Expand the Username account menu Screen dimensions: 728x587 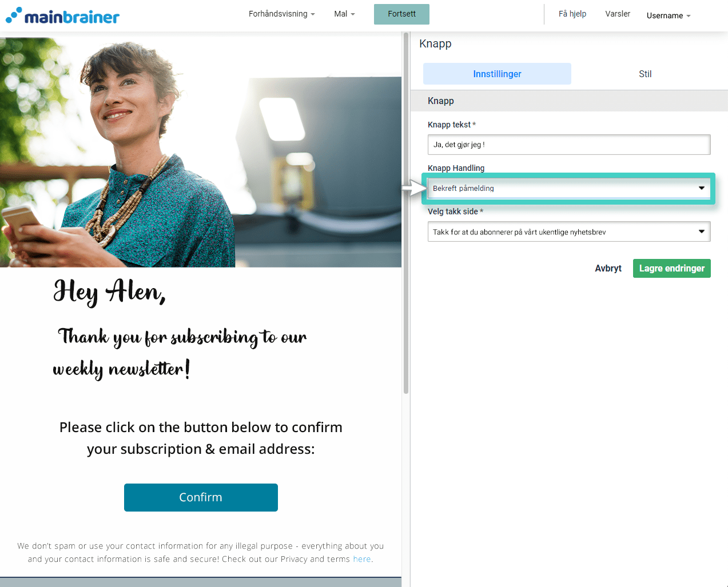(669, 15)
